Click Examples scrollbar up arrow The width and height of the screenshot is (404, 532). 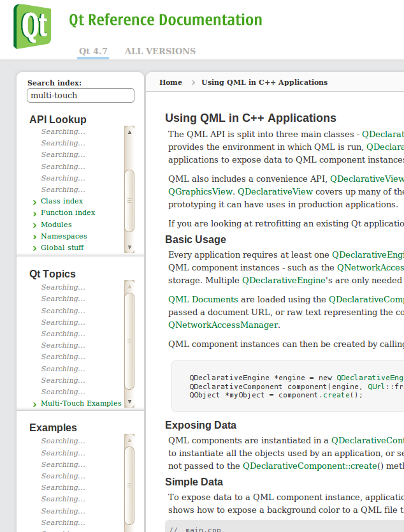129,440
